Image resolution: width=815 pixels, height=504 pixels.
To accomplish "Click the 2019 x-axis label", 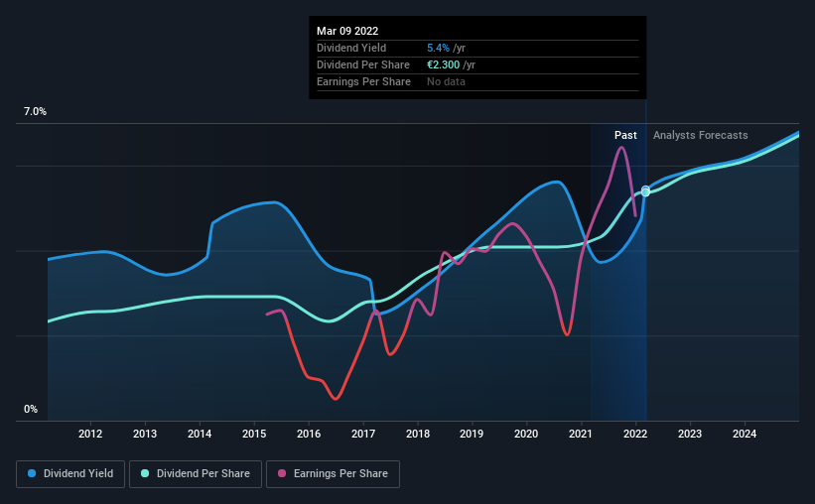I will click(x=472, y=434).
